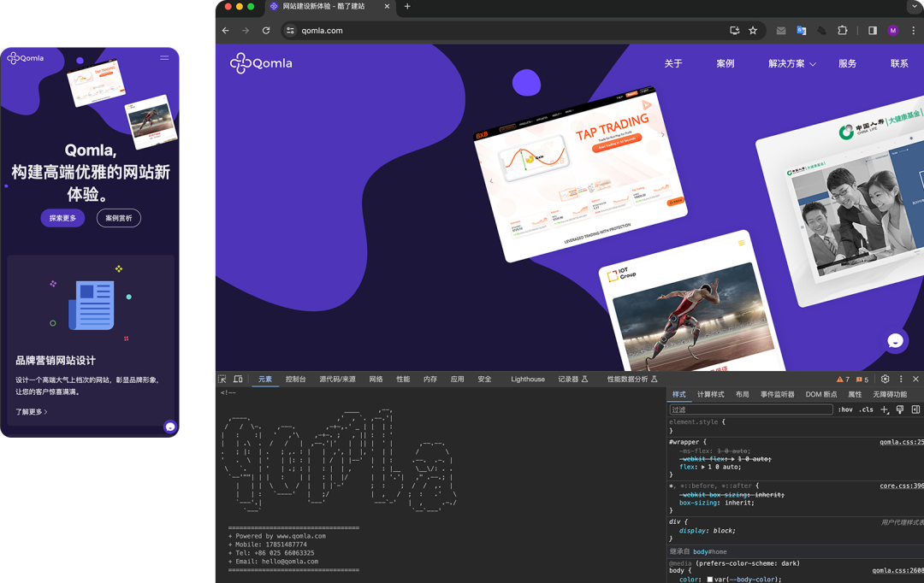924x583 pixels.
Task: Toggle the device toolbar icon in DevTools
Action: [238, 379]
